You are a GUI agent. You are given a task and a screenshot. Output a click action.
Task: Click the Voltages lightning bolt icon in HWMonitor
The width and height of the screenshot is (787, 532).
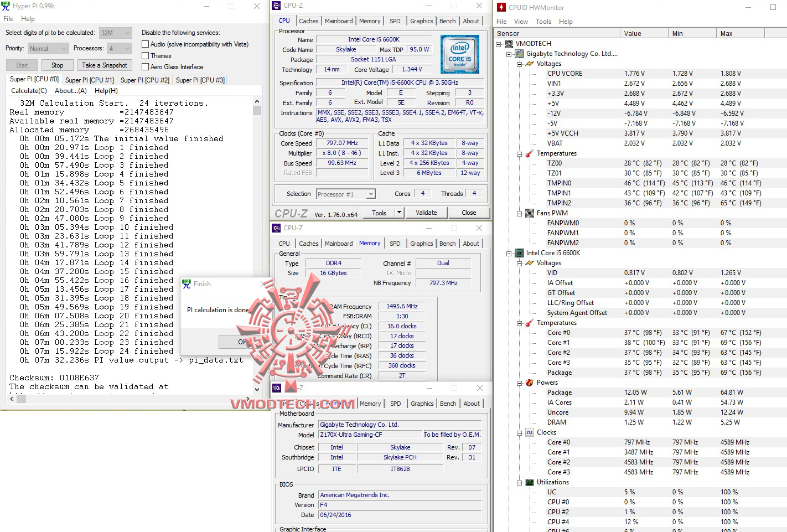(x=529, y=63)
